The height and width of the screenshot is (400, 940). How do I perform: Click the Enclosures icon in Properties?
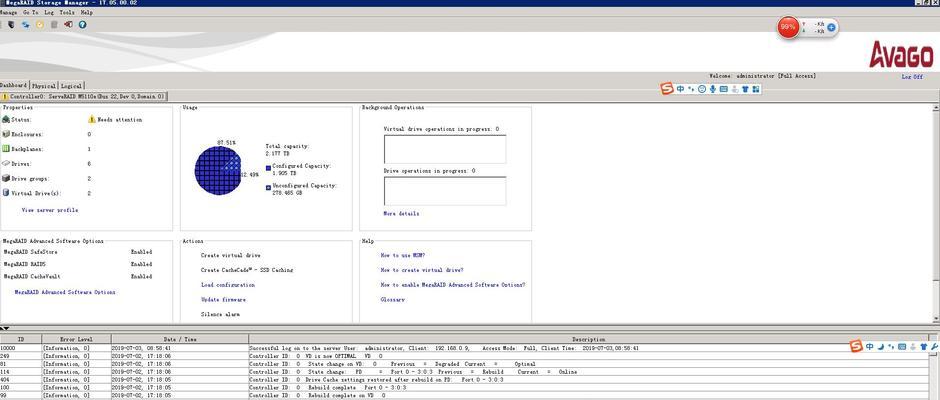(x=6, y=134)
